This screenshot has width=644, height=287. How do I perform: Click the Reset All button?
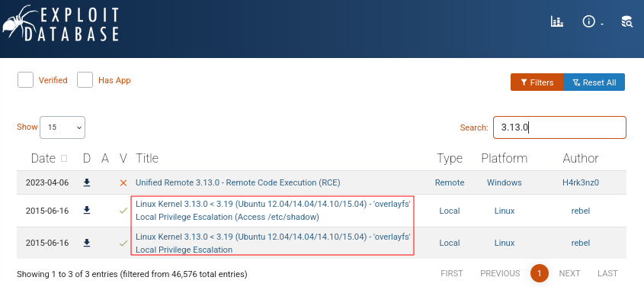click(x=594, y=82)
